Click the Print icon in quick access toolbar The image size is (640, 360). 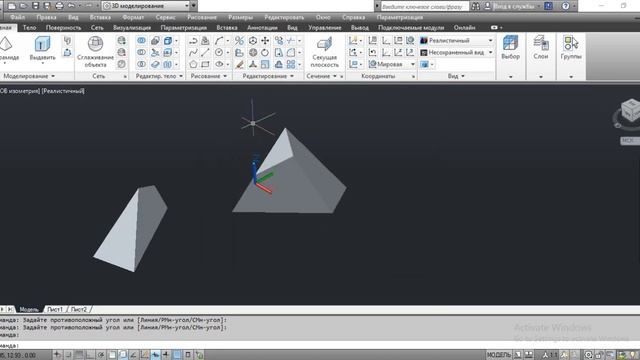point(60,6)
